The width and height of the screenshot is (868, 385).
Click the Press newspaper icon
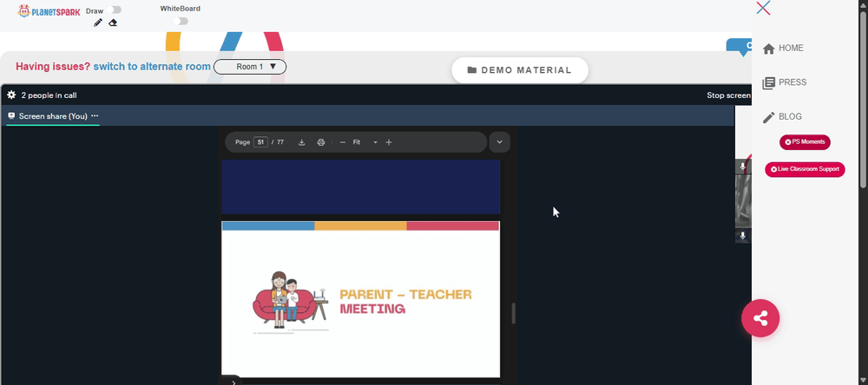(768, 83)
